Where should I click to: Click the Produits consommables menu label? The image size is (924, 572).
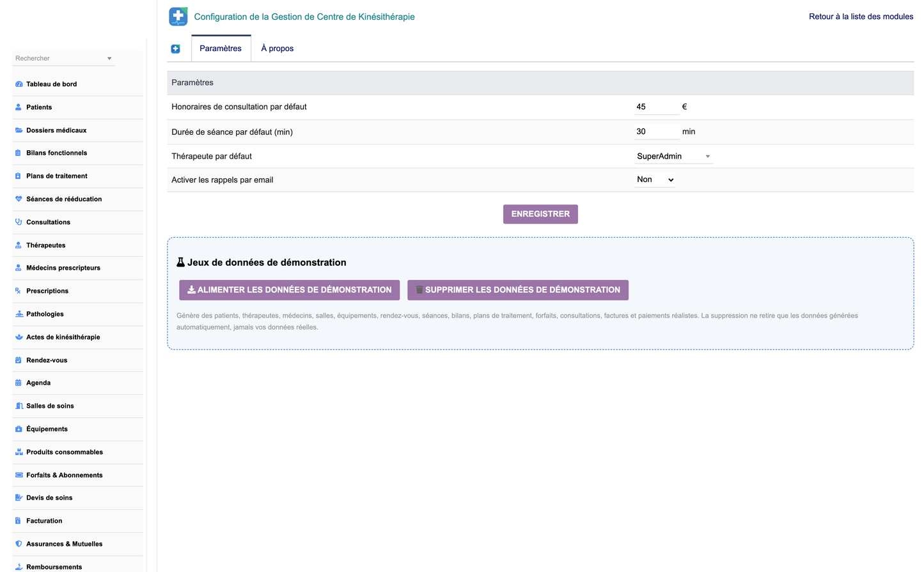coord(65,452)
